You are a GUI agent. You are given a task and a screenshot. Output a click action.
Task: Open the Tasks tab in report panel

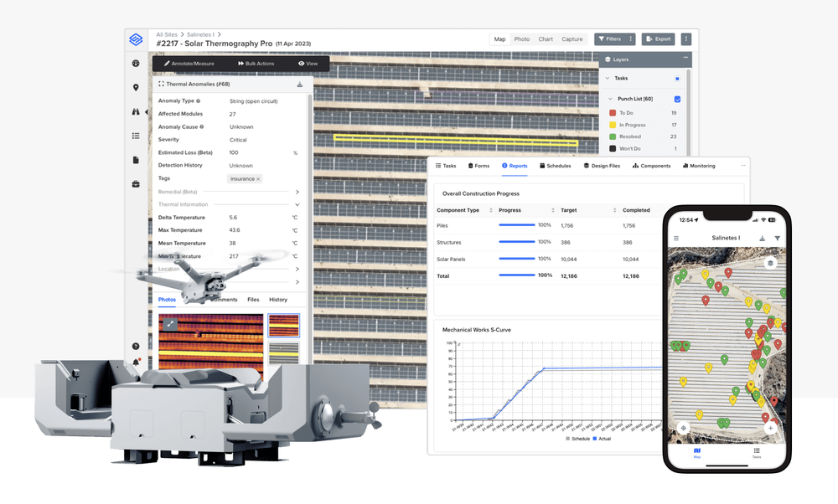[x=446, y=166]
